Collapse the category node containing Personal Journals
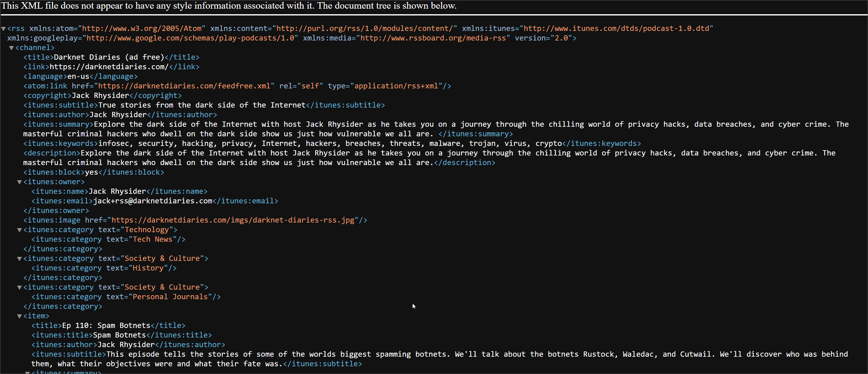Image resolution: width=868 pixels, height=374 pixels. [19, 288]
